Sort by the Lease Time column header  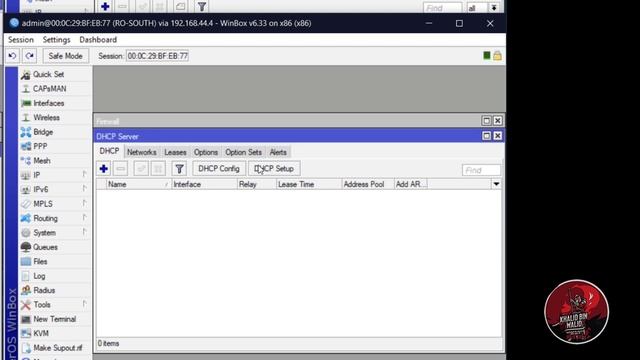[309, 184]
